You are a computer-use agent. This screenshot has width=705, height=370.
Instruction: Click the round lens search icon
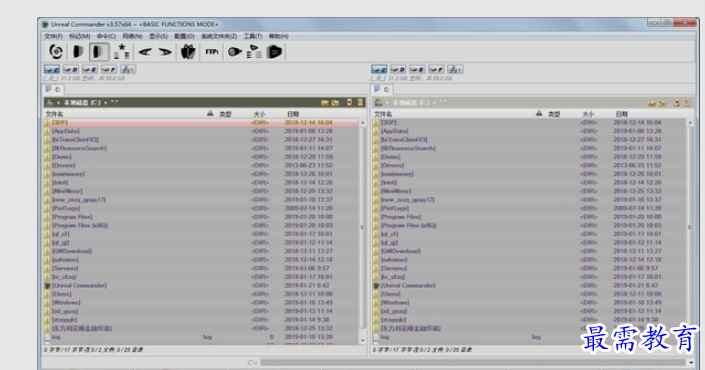(x=234, y=52)
